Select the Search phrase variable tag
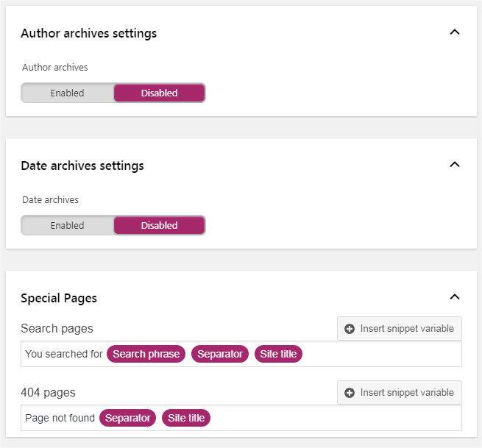 pyautogui.click(x=146, y=354)
